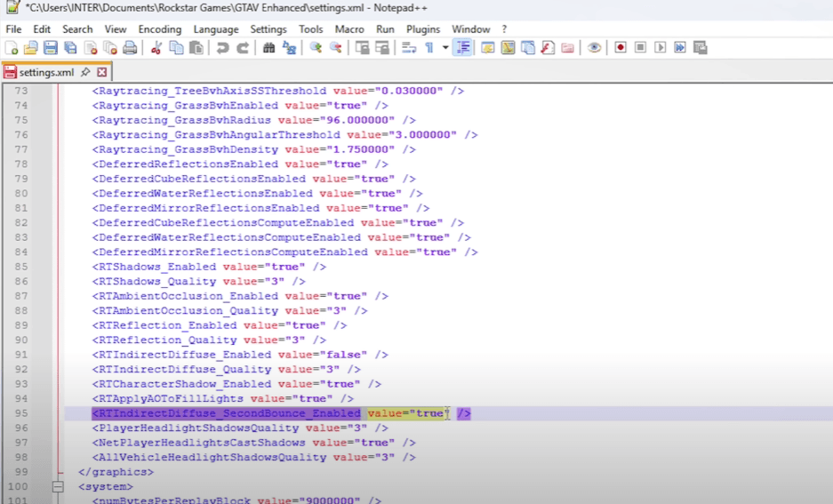The height and width of the screenshot is (504, 833).
Task: Open Find with the binoculars icon
Action: pos(269,48)
